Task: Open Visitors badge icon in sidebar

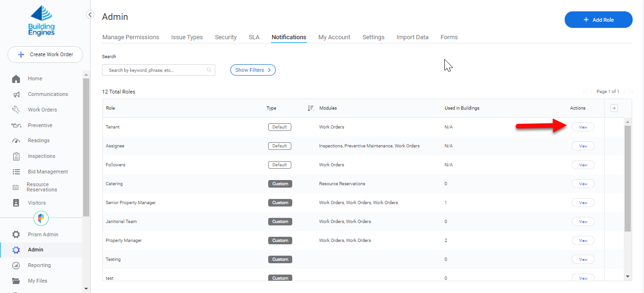Action: [x=16, y=203]
